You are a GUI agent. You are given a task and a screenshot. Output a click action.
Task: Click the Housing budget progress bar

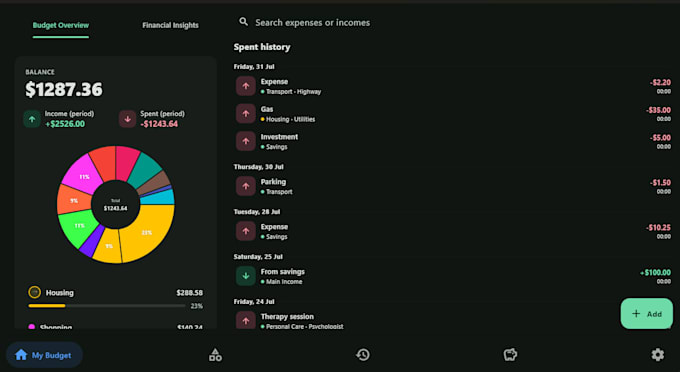[x=107, y=306]
